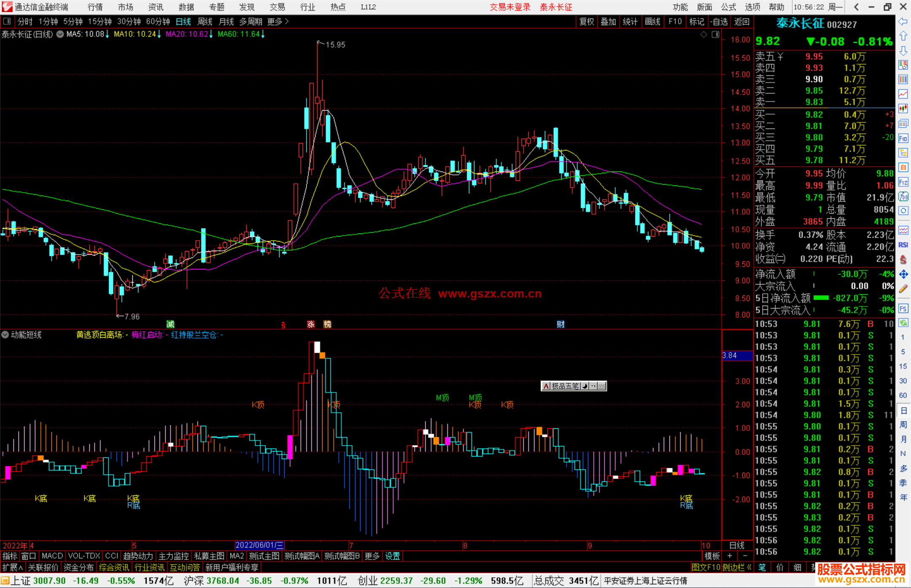Click the panel layout icon left of 分时

click(7, 21)
